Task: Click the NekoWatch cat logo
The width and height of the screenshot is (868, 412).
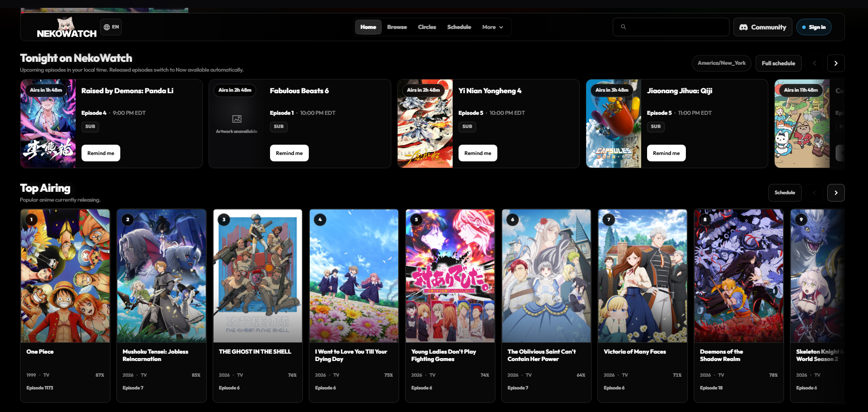Action: click(67, 27)
